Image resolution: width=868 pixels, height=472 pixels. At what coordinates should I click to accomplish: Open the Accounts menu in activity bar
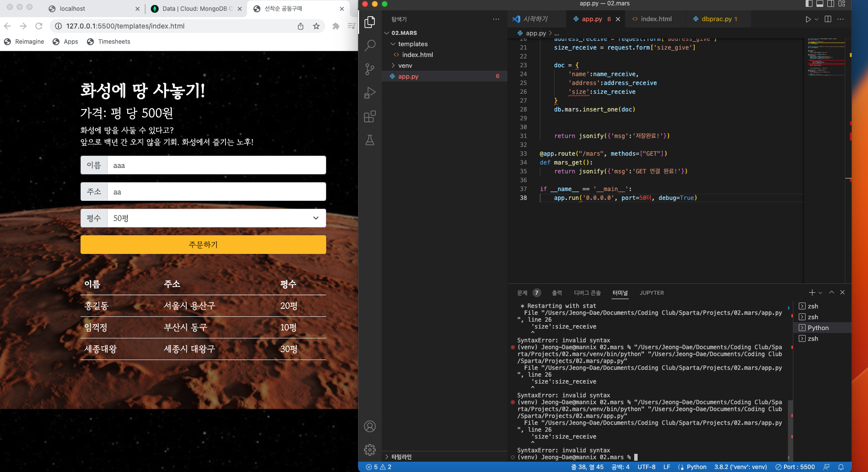pyautogui.click(x=370, y=426)
